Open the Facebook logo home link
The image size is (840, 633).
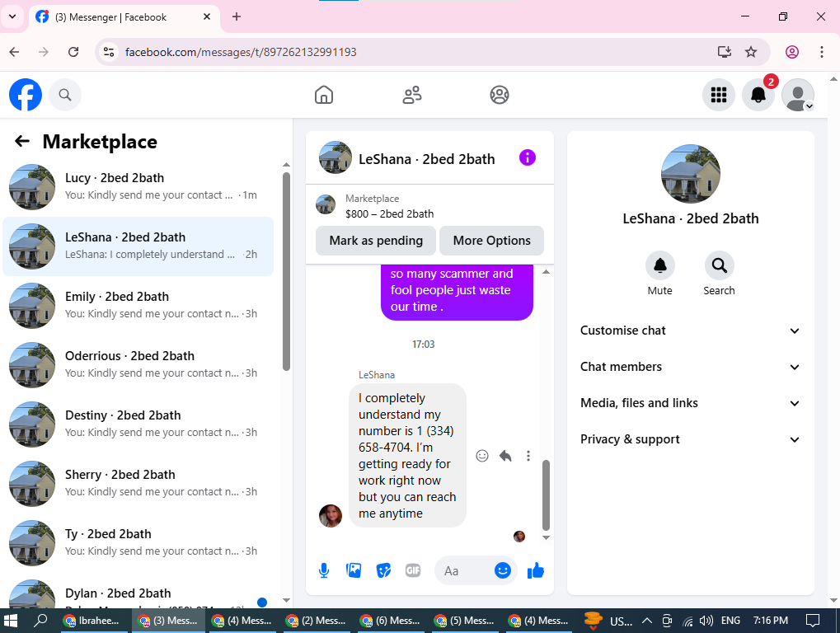26,95
